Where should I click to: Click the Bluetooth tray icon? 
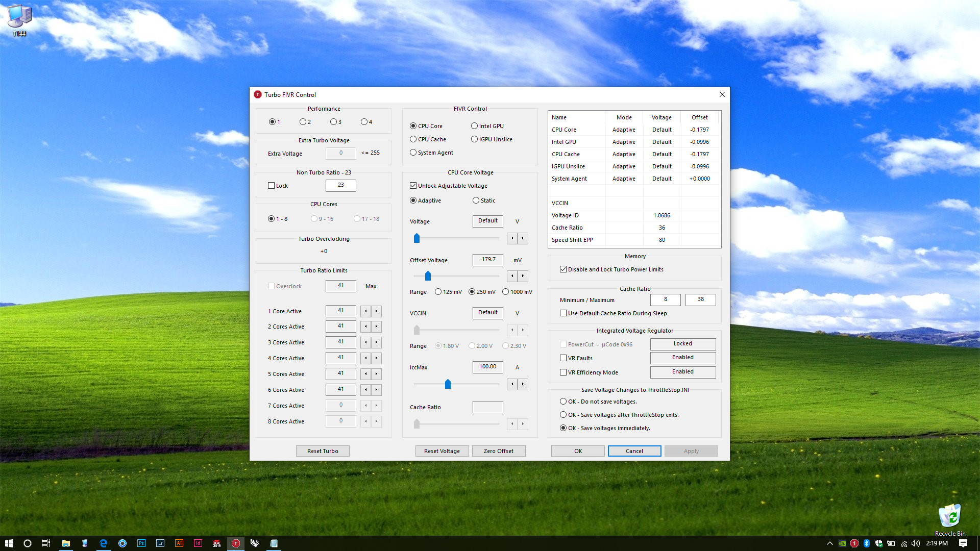[866, 543]
